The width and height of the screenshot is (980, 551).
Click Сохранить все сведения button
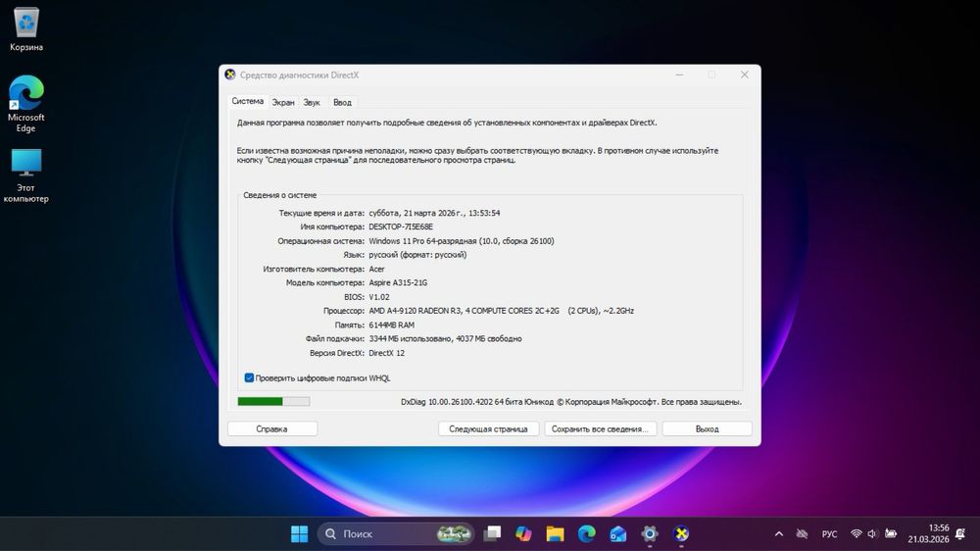[600, 429]
